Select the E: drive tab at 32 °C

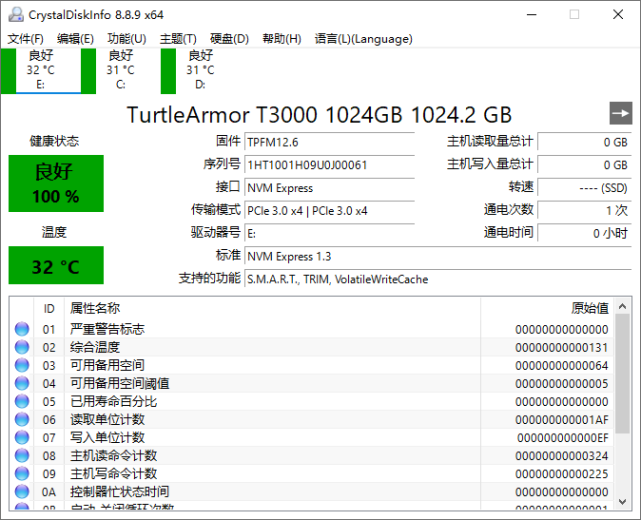pos(40,70)
